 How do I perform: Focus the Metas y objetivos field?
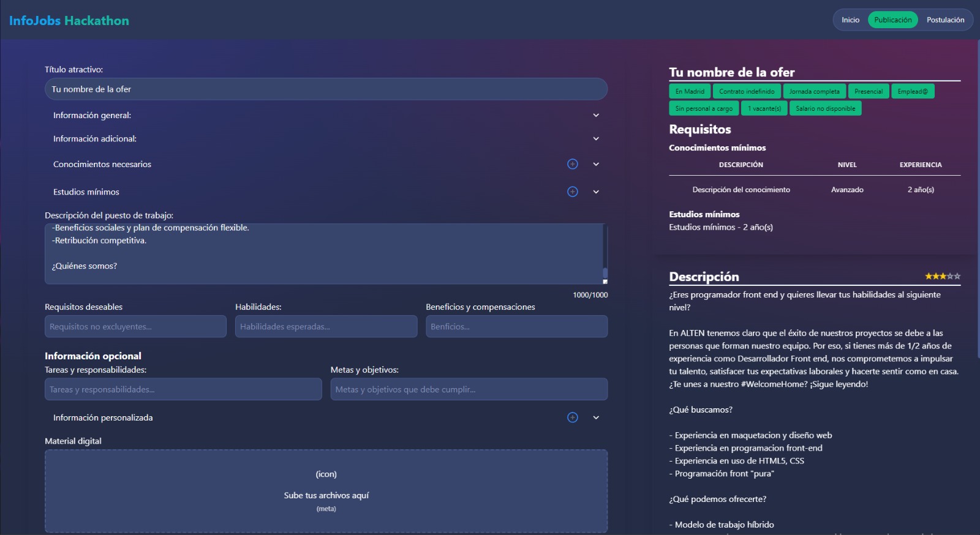469,389
